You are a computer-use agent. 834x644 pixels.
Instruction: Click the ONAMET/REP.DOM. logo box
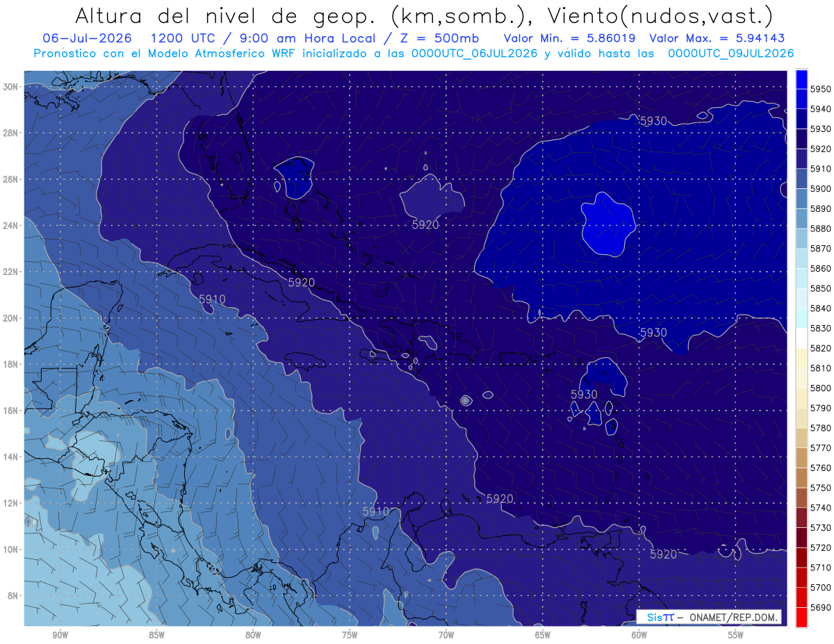coord(708,617)
